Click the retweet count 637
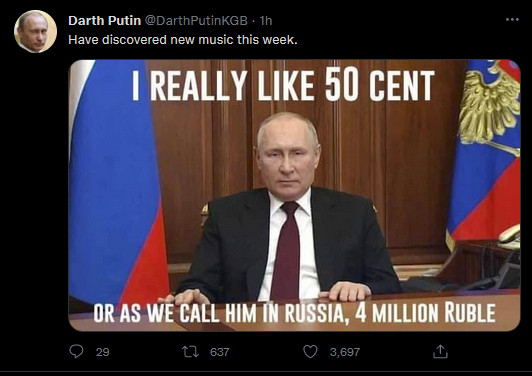The image size is (532, 376). point(220,352)
